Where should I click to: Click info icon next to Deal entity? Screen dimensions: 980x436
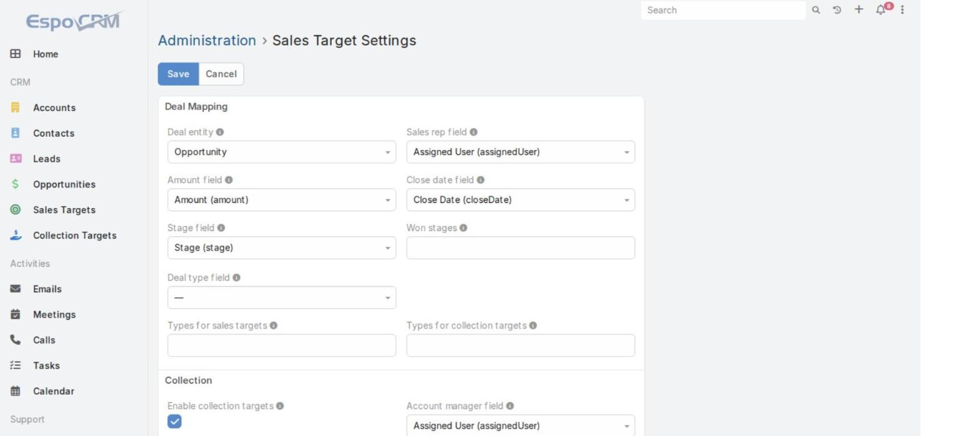(220, 132)
